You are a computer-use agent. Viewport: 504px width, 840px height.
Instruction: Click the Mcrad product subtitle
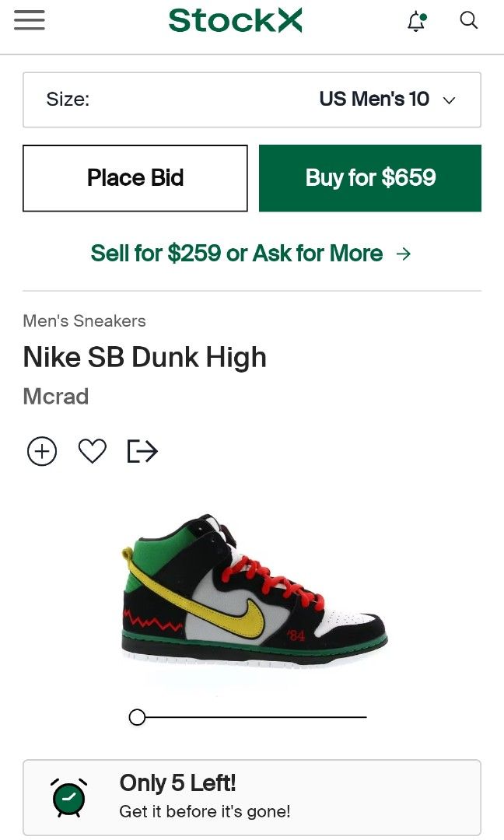point(54,397)
